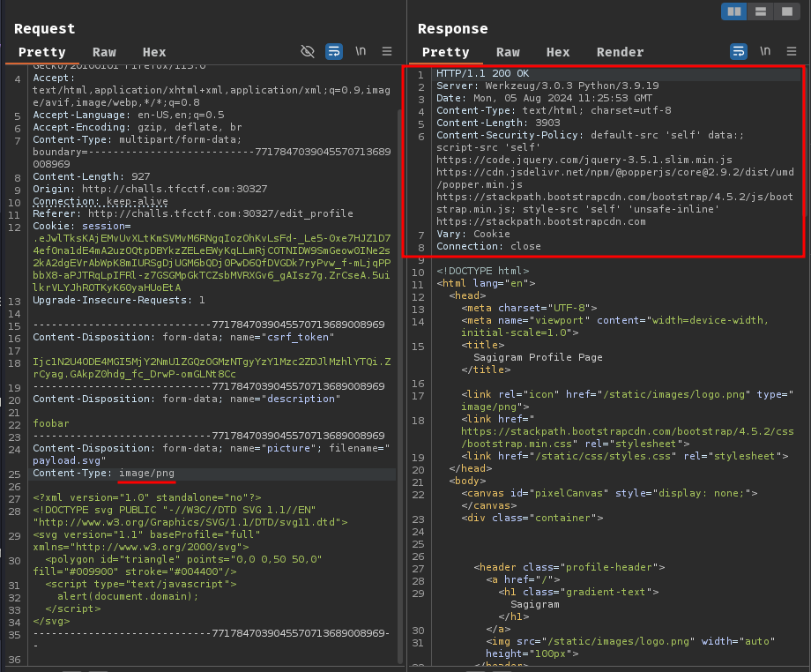
Task: Select top-bottom split layout icon
Action: click(x=760, y=11)
